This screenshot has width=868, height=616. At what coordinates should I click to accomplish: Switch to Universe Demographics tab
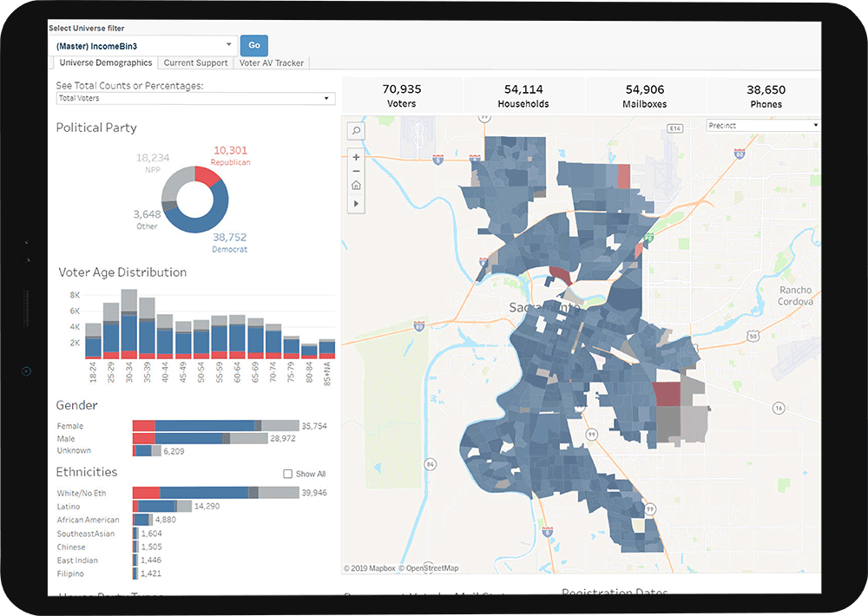[x=105, y=62]
